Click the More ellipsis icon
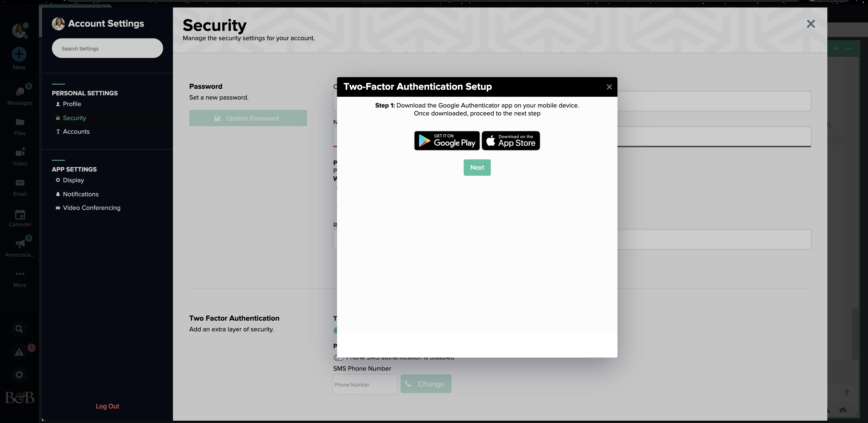The image size is (868, 423). tap(20, 274)
